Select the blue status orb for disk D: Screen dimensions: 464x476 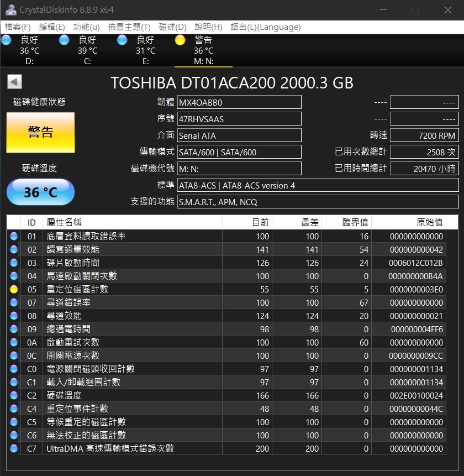(x=6, y=40)
